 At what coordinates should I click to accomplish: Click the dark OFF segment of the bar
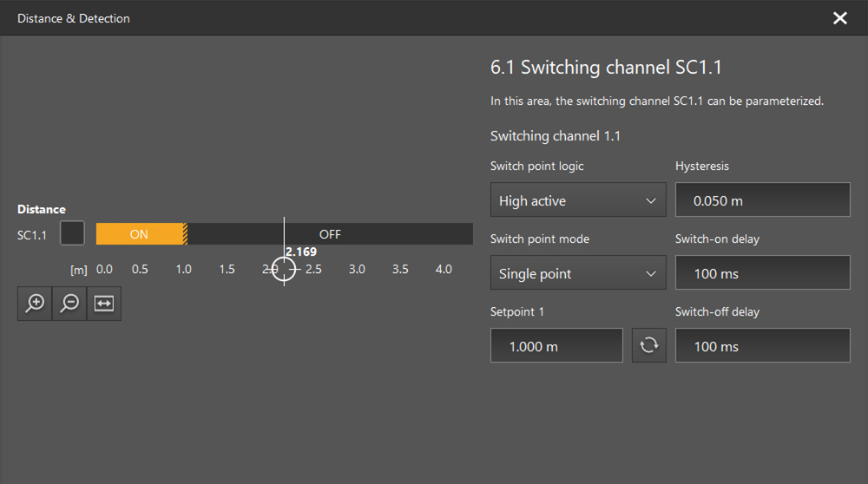pos(330,234)
